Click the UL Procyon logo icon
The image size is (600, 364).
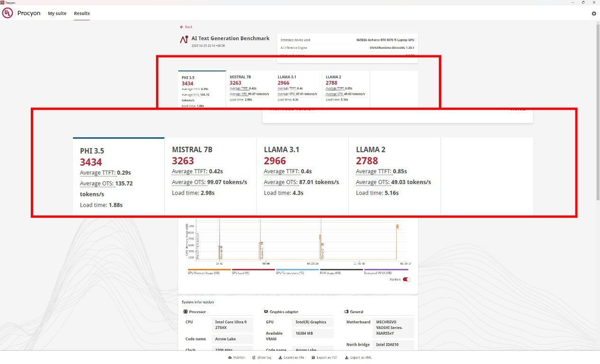8,13
